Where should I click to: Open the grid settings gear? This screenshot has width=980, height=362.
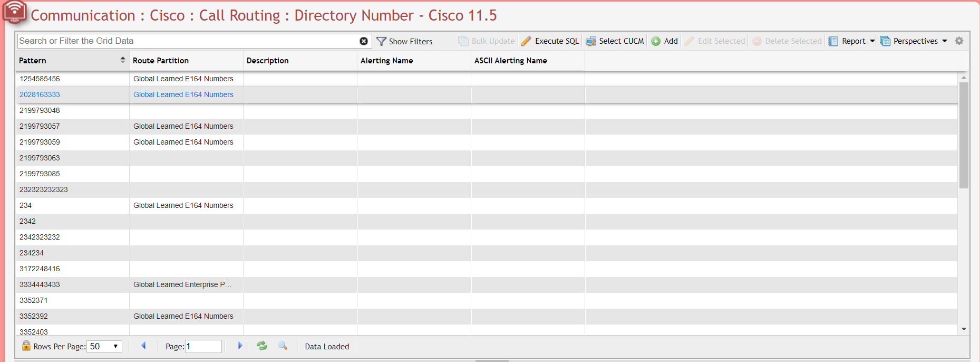(x=959, y=41)
